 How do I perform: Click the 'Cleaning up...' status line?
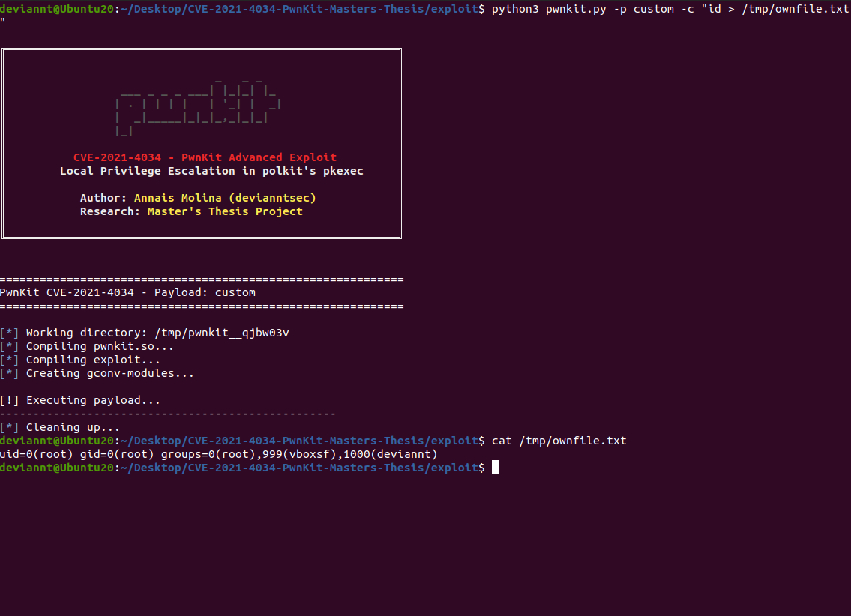click(60, 427)
